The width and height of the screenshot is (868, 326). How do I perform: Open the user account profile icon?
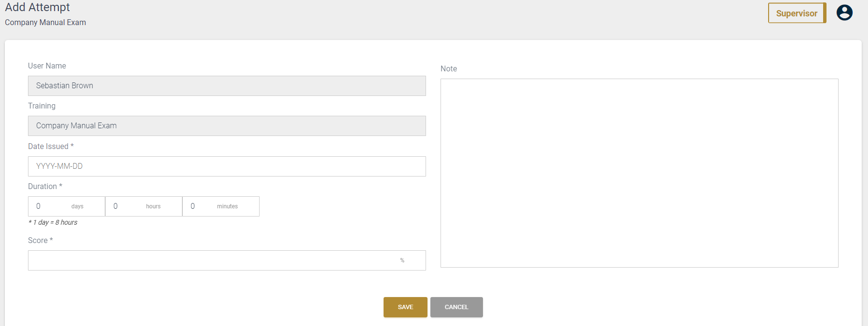844,13
